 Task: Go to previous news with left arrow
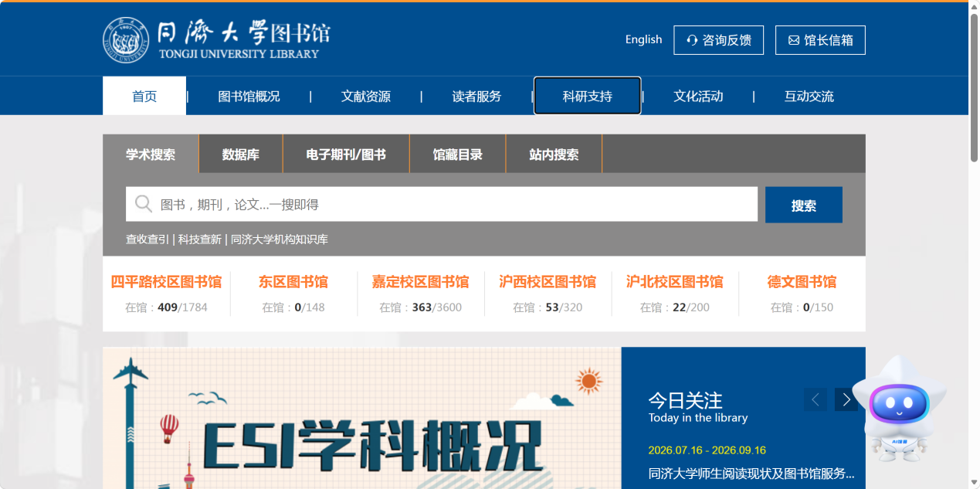point(816,399)
